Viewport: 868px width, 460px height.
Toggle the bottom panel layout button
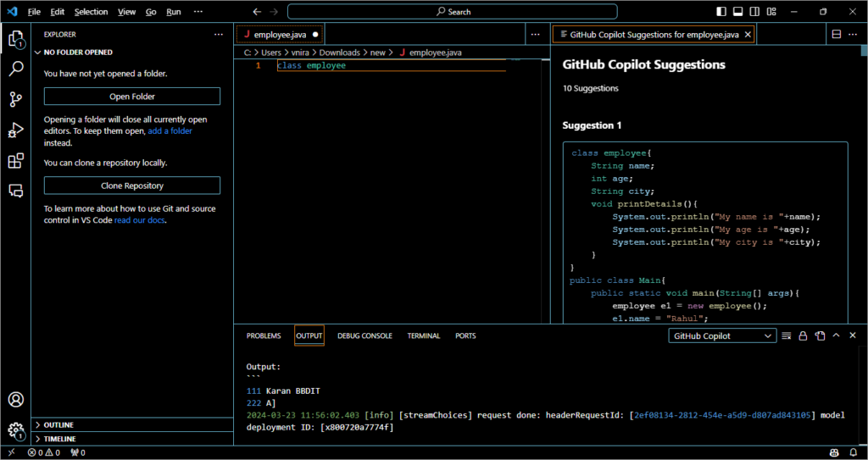point(737,12)
